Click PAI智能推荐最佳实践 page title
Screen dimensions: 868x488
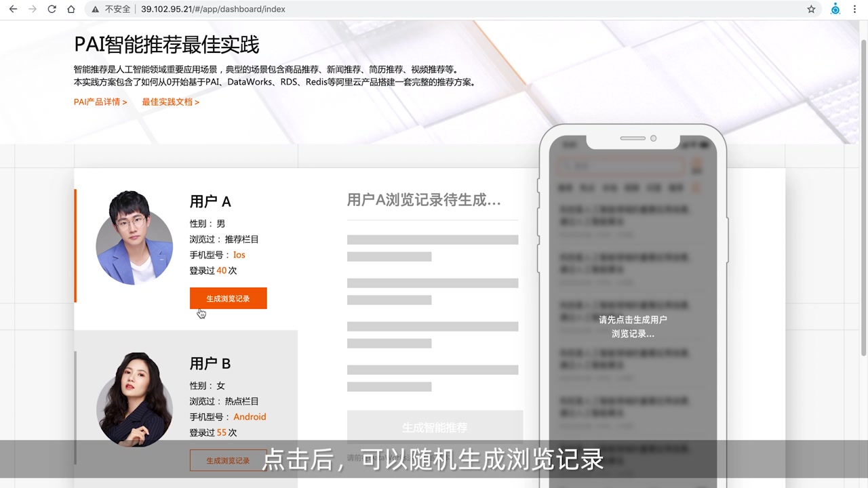(x=167, y=45)
